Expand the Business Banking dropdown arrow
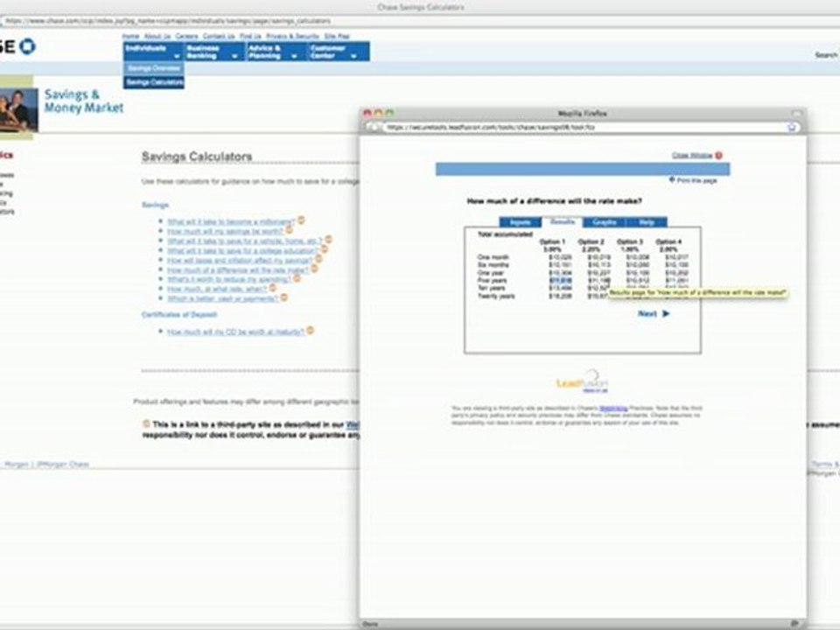840x630 pixels. pyautogui.click(x=234, y=56)
